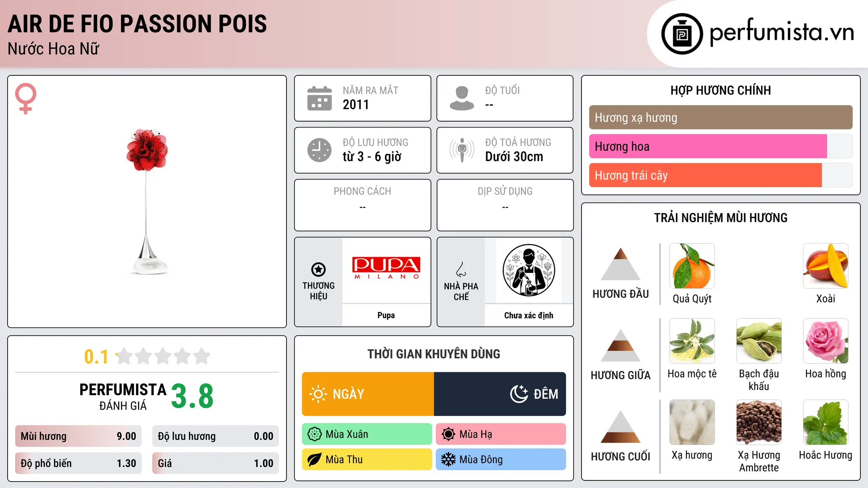Click the Nước Hoa Nữ subtitle
Viewport: 868px width, 488px height.
[x=53, y=49]
